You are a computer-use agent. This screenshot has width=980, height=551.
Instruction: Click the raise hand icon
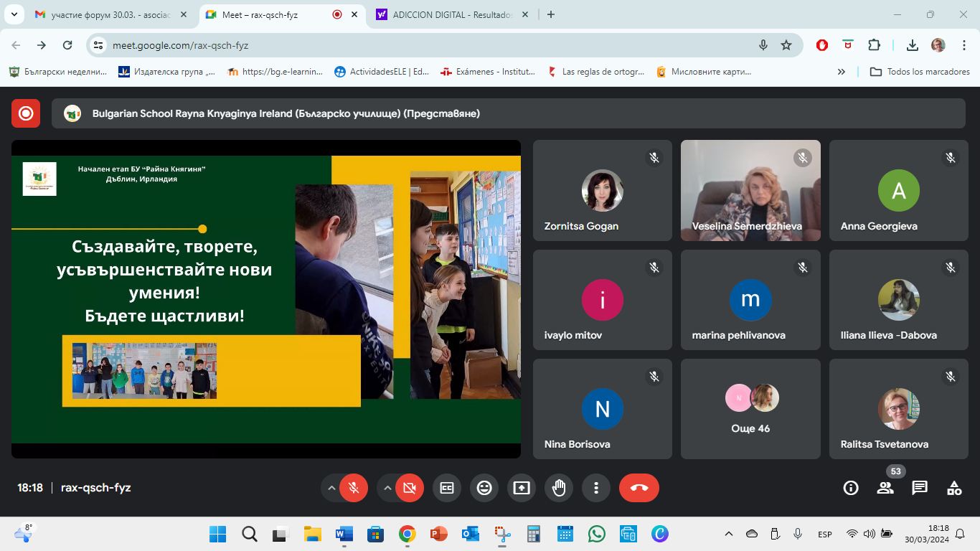click(559, 488)
